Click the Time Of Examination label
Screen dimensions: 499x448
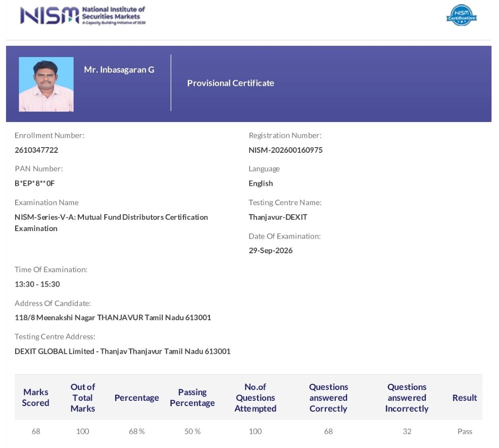point(51,269)
